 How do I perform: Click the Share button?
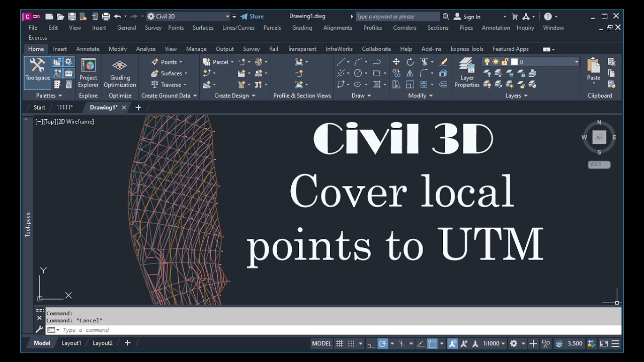coord(252,17)
